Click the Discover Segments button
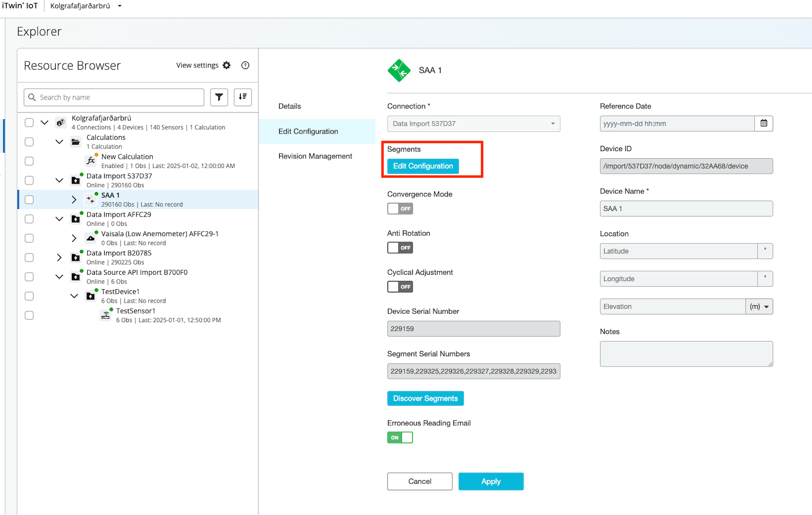The image size is (812, 515). tap(425, 398)
